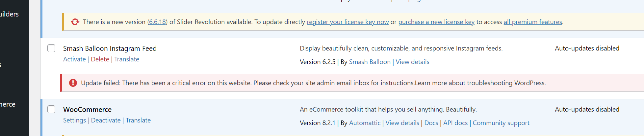644x136 pixels.
Task: Open WooCommerce Community support link
Action: point(501,123)
